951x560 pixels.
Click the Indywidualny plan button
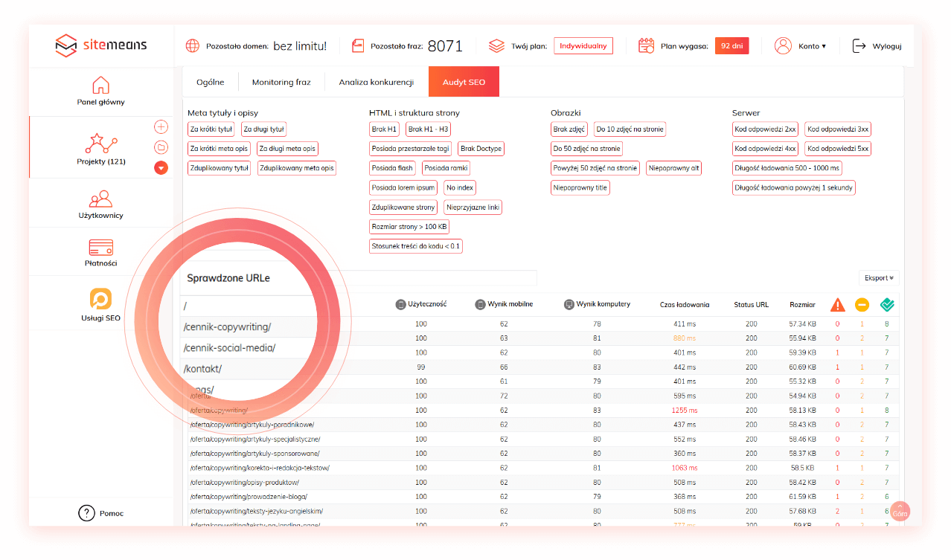click(x=583, y=46)
